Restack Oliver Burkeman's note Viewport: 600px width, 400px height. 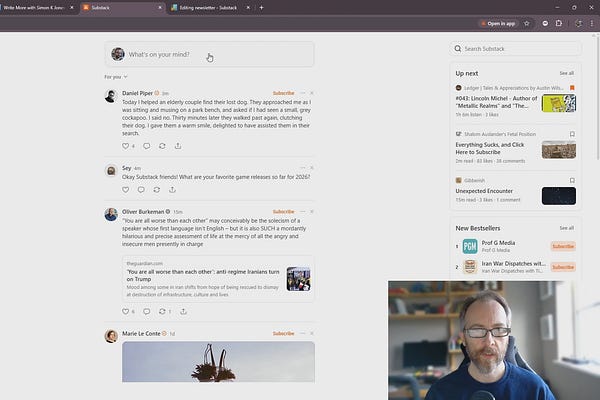tap(162, 311)
